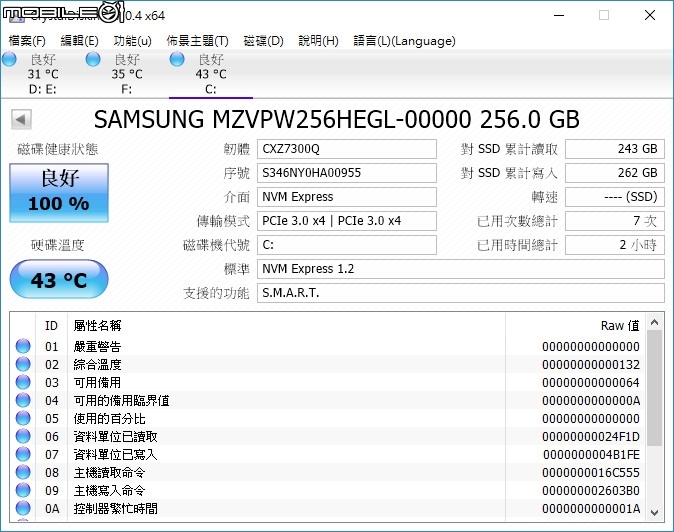Select the F: disk tab at 35 °C
Viewport: 674px width, 532px height.
[126, 74]
